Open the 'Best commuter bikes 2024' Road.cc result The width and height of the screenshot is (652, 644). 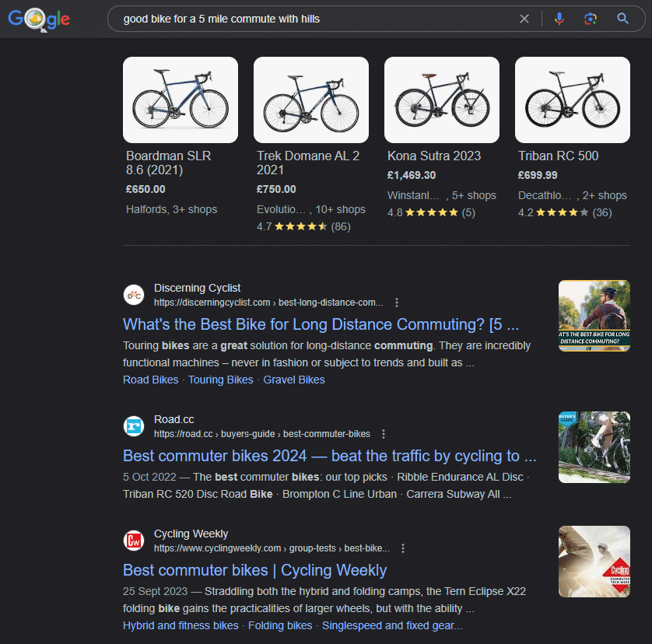tap(329, 456)
